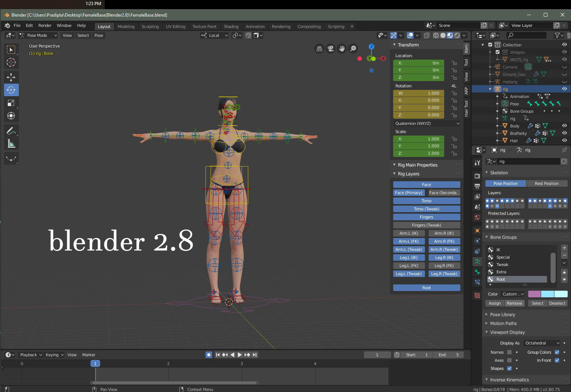This screenshot has height=392, width=571.
Task: Open the Render menu
Action: (45, 25)
